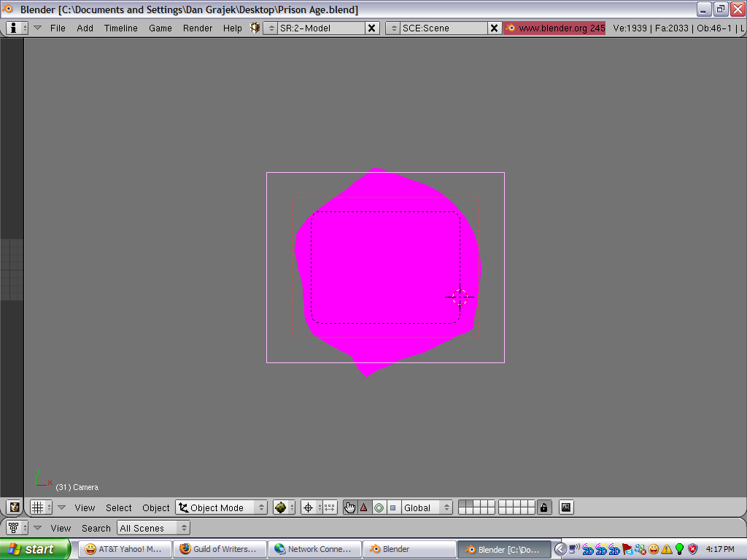Open the File menu

[58, 28]
